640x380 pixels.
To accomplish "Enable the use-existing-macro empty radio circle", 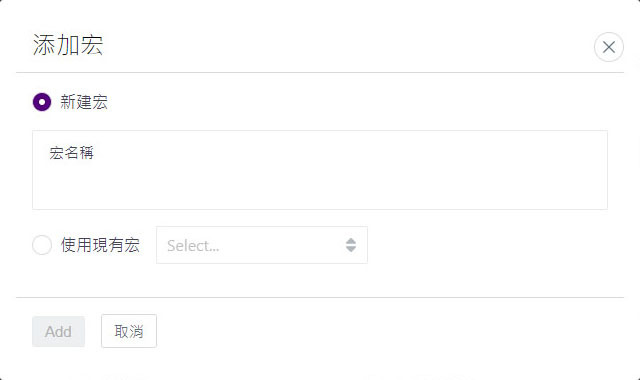I will 42,245.
